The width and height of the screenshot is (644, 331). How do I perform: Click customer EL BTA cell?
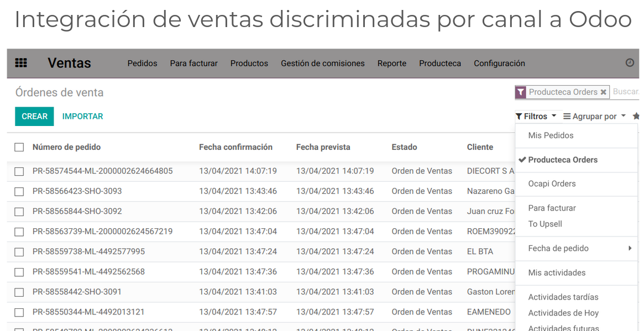pyautogui.click(x=480, y=251)
